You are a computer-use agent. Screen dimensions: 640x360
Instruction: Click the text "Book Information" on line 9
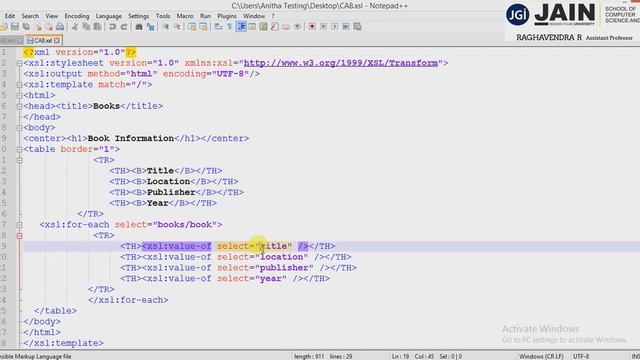(x=131, y=138)
